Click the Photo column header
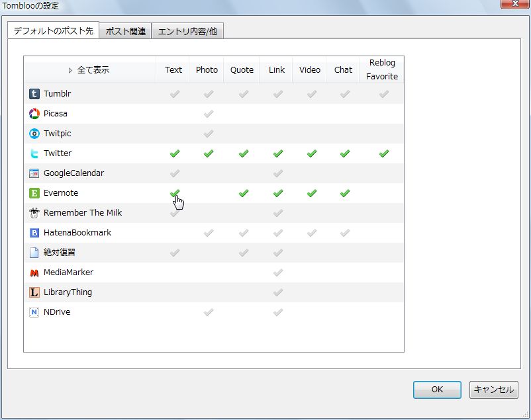 [207, 69]
